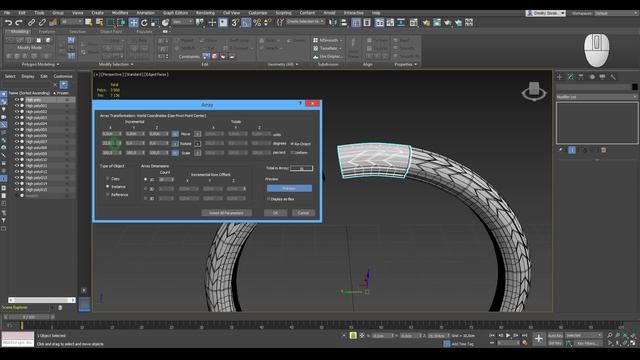Select the 2D array dimension radio
The height and width of the screenshot is (360, 640).
pyautogui.click(x=145, y=189)
